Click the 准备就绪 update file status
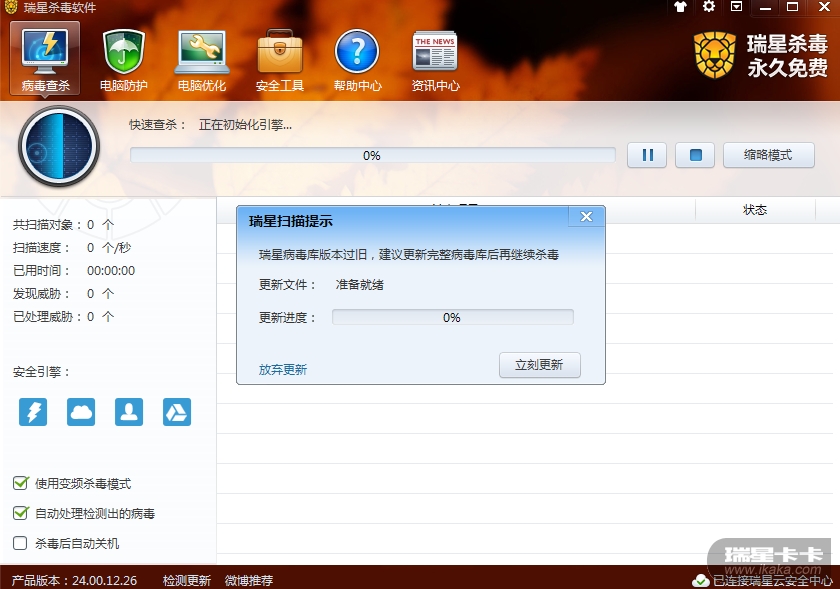 [359, 285]
